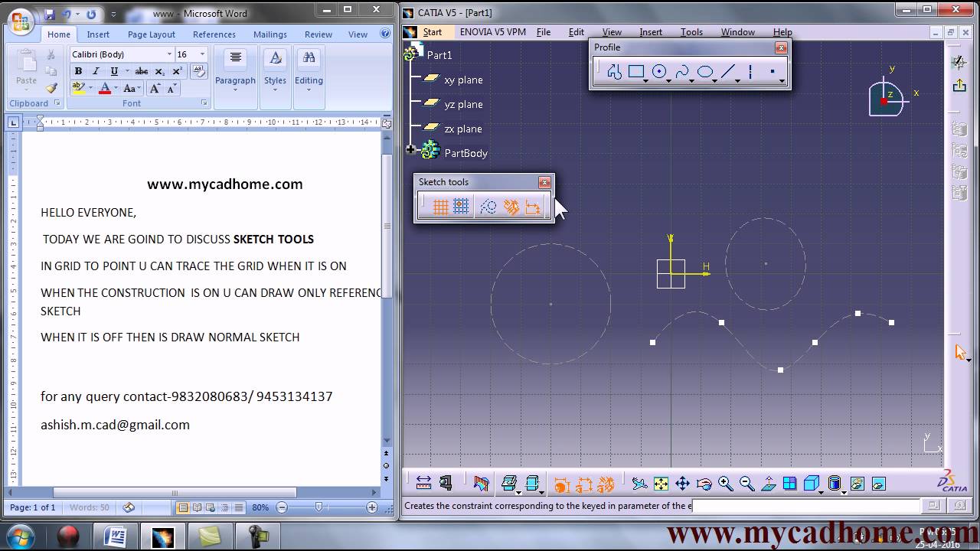
Task: Select the Pan view tool
Action: (682, 484)
